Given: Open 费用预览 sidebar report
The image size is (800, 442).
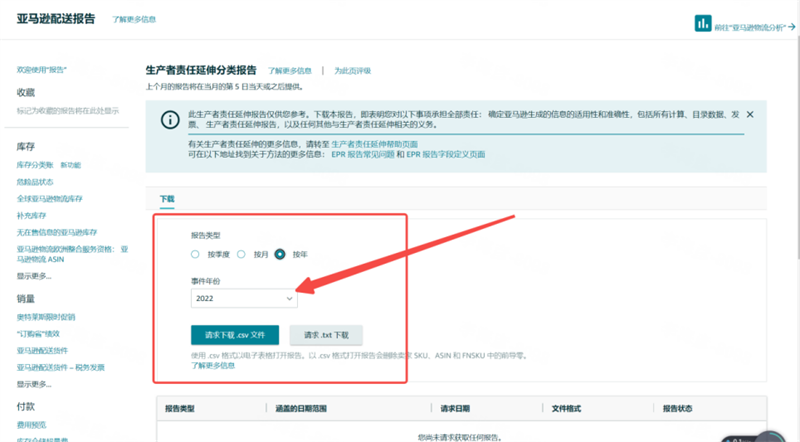Looking at the screenshot, I should pyautogui.click(x=31, y=425).
